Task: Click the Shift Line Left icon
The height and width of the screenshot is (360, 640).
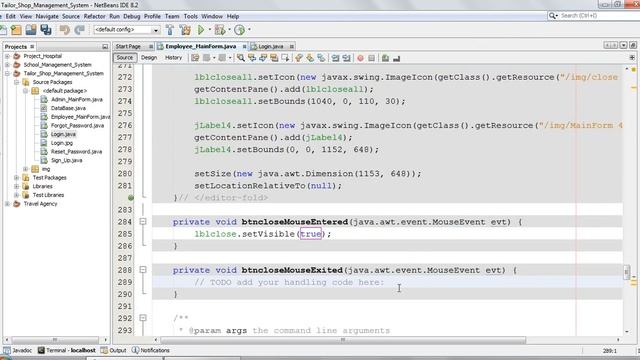Action: pos(336,58)
